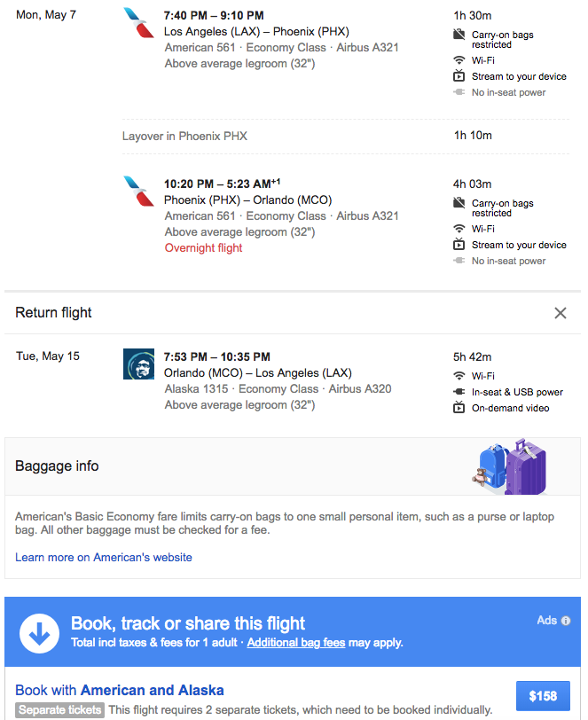Open Learn more on American's website link
Image resolution: width=588 pixels, height=720 pixels.
[104, 558]
